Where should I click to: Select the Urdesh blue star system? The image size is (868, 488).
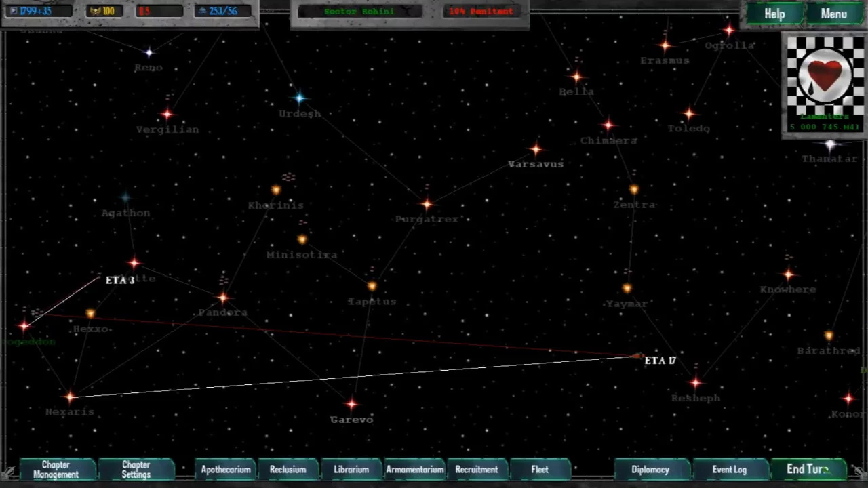tap(299, 98)
